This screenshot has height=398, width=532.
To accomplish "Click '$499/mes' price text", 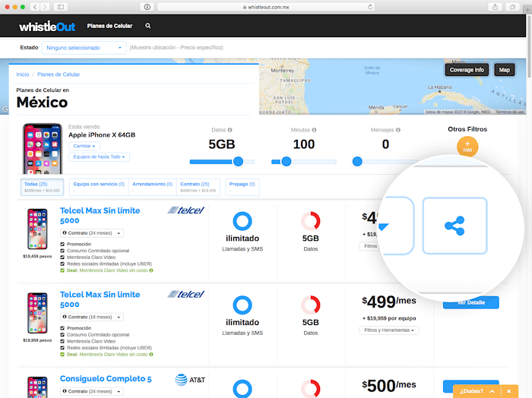I will click(x=389, y=302).
